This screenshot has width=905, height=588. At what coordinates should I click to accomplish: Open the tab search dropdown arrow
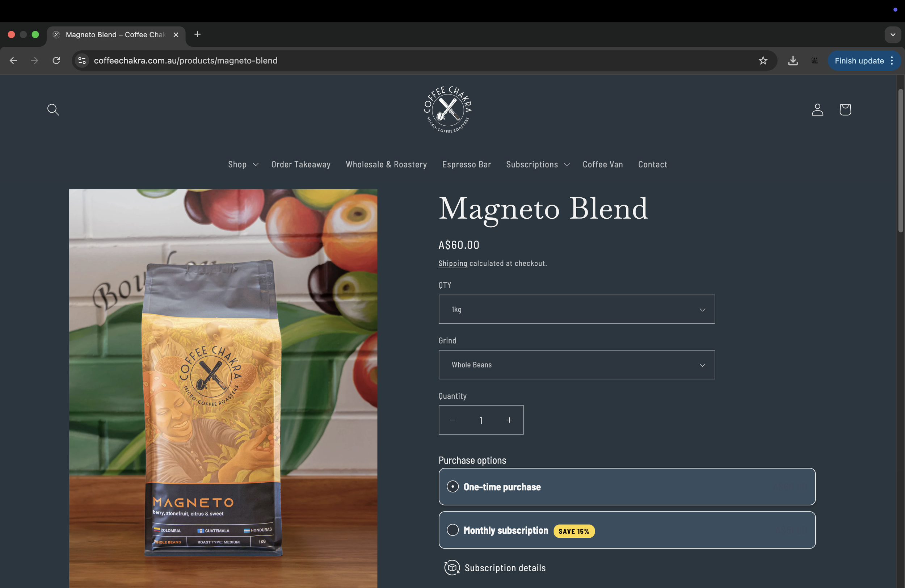[x=893, y=35]
